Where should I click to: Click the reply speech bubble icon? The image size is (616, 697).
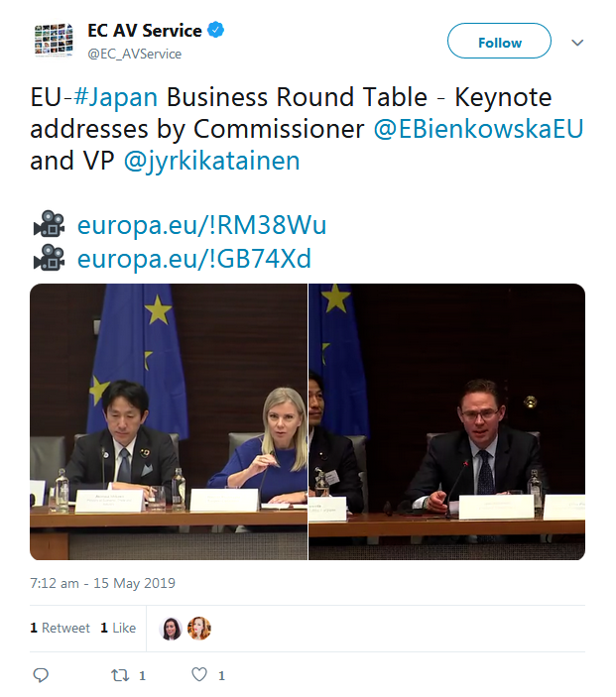[x=41, y=675]
